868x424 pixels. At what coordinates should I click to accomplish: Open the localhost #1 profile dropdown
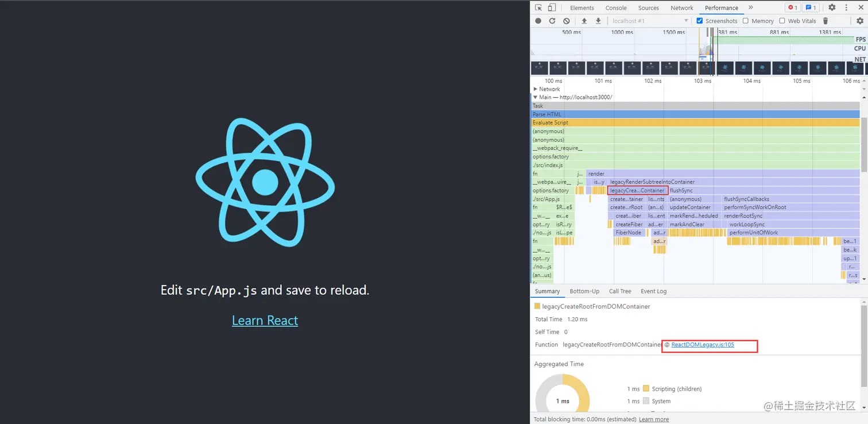coord(650,21)
